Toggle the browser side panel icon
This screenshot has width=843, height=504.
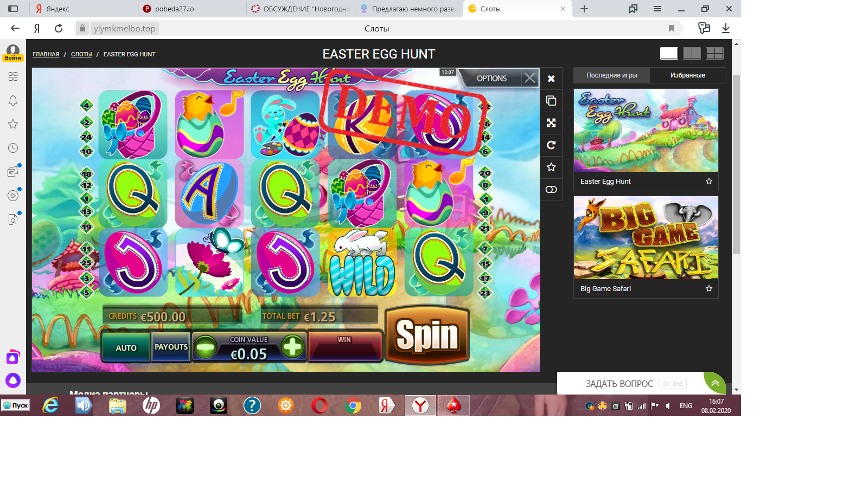(13, 9)
